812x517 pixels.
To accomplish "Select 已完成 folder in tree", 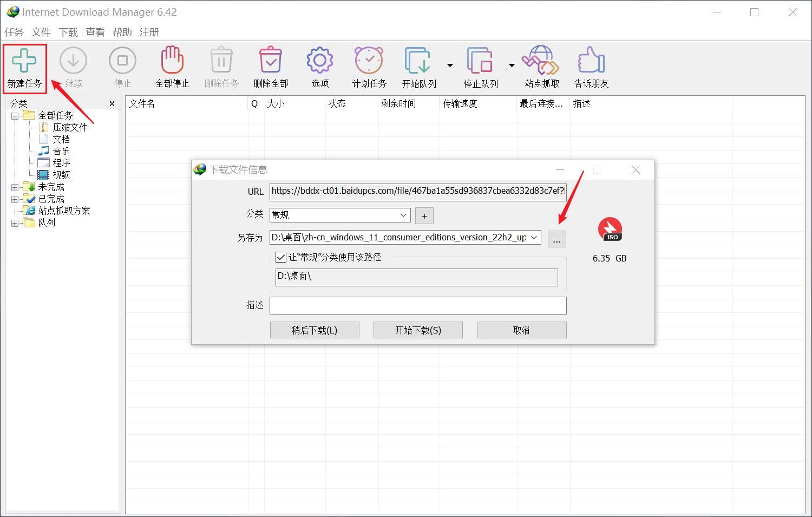I will click(51, 199).
